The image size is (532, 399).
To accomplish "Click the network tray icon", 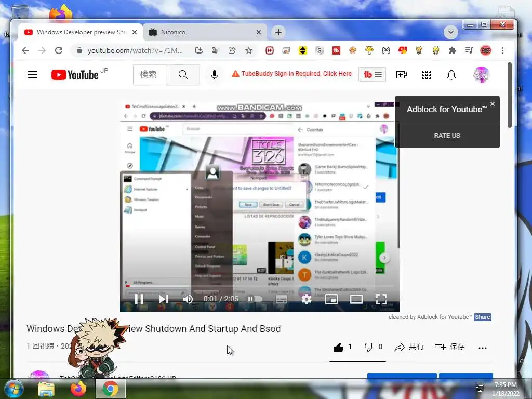I will (480, 388).
